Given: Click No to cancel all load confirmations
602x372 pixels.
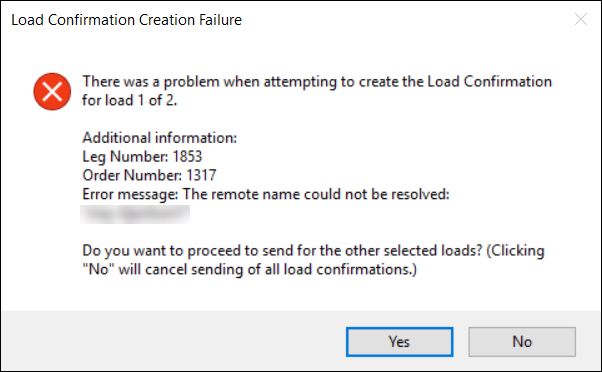Looking at the screenshot, I should pyautogui.click(x=522, y=342).
